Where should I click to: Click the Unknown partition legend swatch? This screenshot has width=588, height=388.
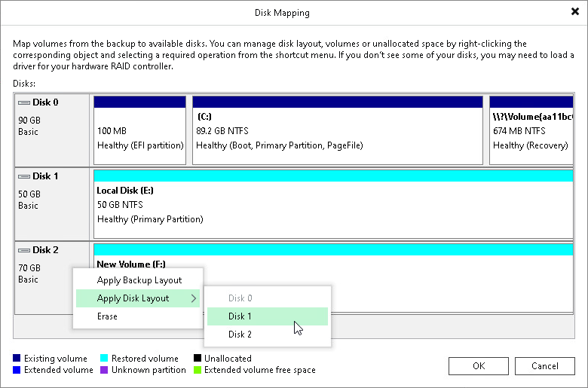tap(104, 370)
